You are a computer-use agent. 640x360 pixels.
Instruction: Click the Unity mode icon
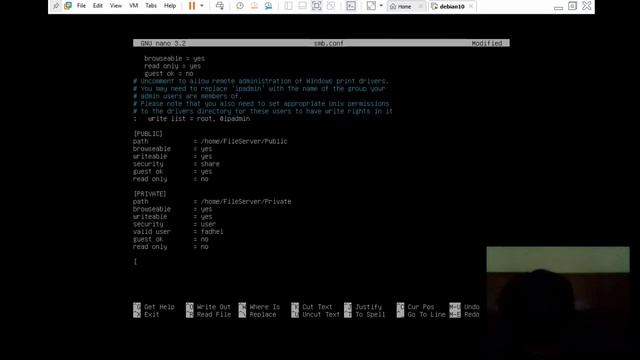point(331,6)
